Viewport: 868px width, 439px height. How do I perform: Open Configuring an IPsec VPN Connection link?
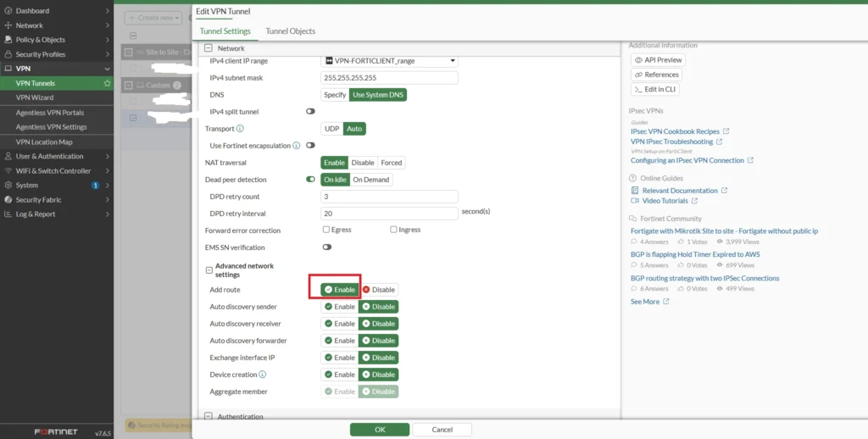point(687,160)
